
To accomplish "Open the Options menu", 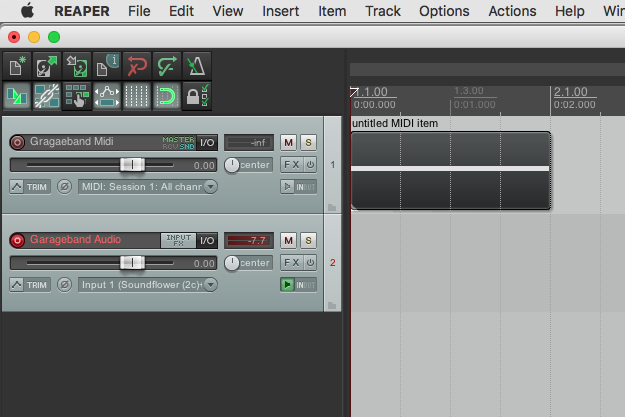I will (444, 11).
